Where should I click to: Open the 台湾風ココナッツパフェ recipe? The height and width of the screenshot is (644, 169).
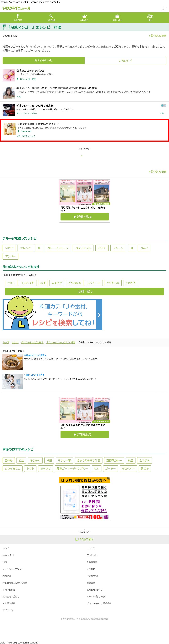coord(30,71)
